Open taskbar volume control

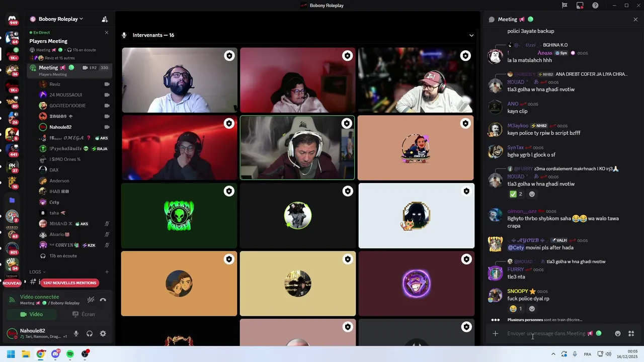(x=608, y=354)
